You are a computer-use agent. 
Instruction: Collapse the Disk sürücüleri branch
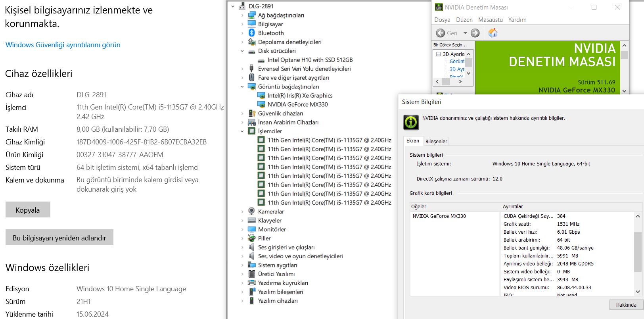[242, 51]
